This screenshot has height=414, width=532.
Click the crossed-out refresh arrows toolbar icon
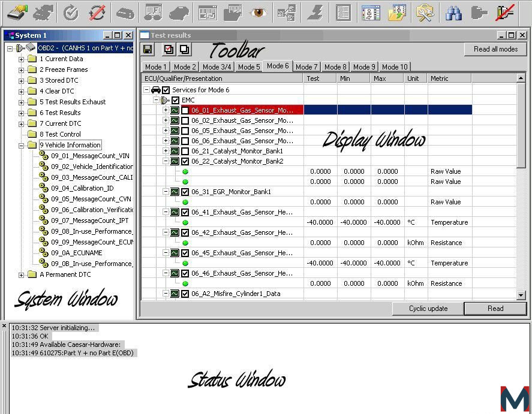pos(97,13)
